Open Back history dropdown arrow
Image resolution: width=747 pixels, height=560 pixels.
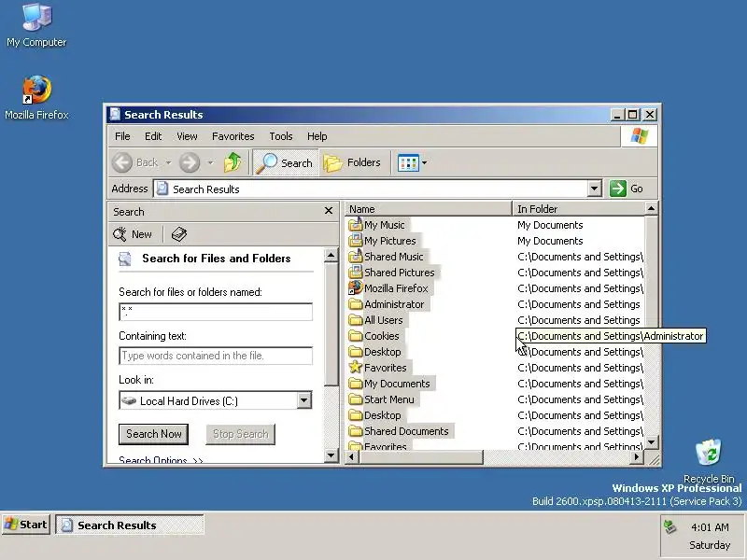(x=168, y=162)
